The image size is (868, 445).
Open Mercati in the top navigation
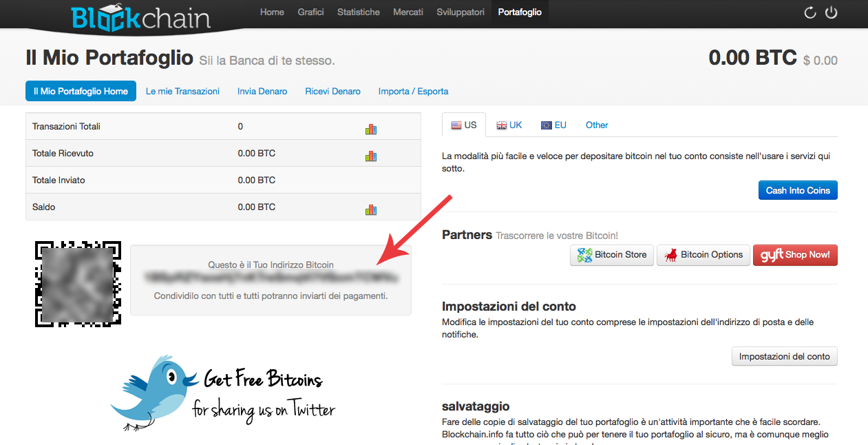(408, 12)
